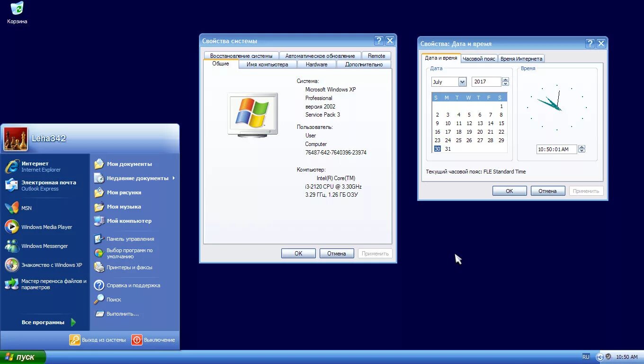Click Отмена in Дата и время dialog
Screen dimensions: 644x364
(547, 191)
